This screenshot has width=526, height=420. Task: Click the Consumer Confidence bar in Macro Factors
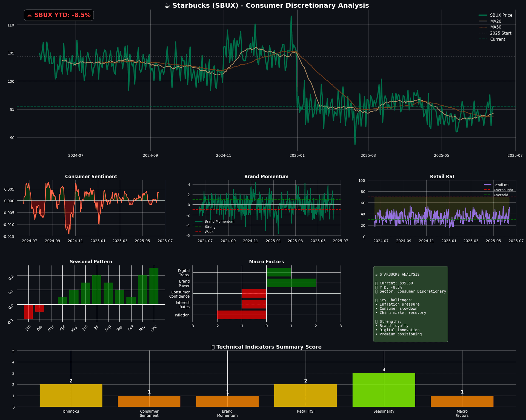pos(254,294)
